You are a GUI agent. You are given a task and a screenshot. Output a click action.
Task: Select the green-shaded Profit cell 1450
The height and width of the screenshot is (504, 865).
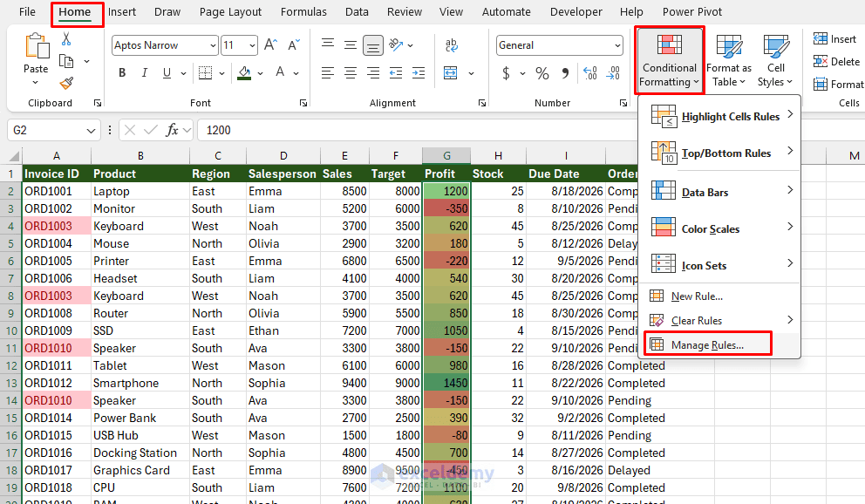(x=446, y=384)
